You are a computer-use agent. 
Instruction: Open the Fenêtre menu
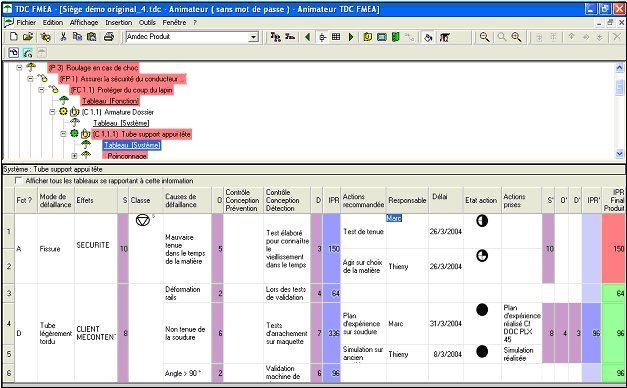(174, 22)
